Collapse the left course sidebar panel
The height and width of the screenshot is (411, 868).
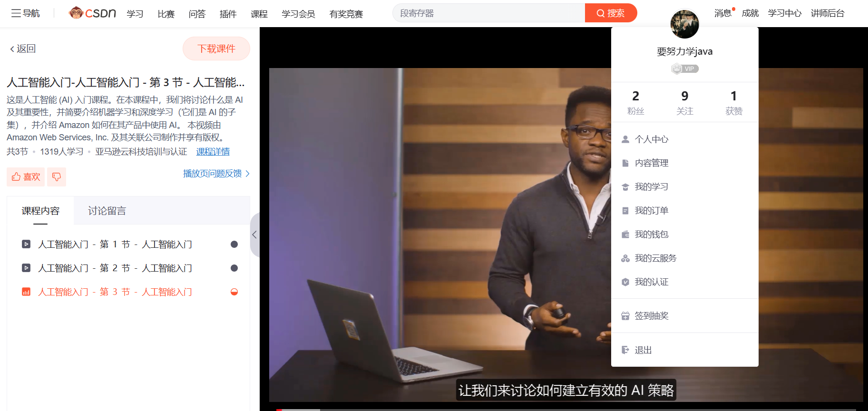tap(254, 235)
